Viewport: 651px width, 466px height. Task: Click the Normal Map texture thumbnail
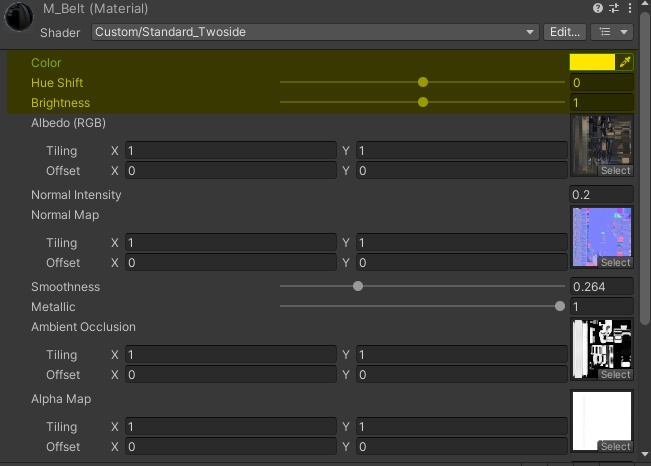tap(601, 234)
